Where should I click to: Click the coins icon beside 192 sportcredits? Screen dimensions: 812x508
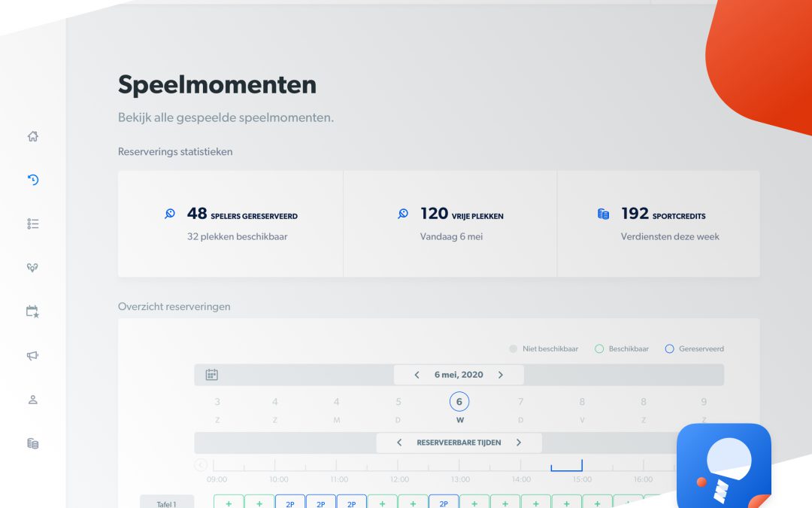point(603,214)
